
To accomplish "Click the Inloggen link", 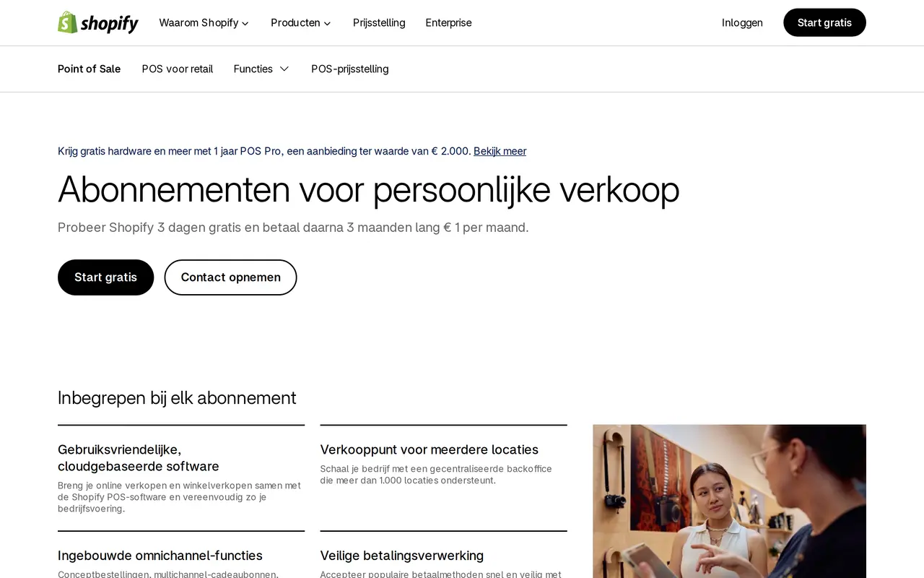I will 742,22.
